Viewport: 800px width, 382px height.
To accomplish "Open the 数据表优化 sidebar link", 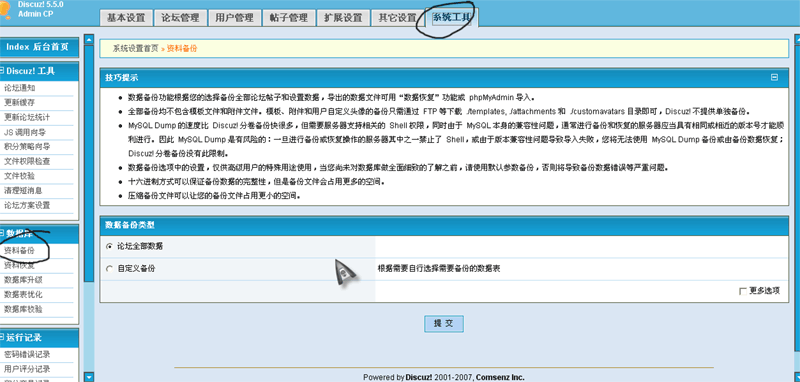I will (23, 295).
